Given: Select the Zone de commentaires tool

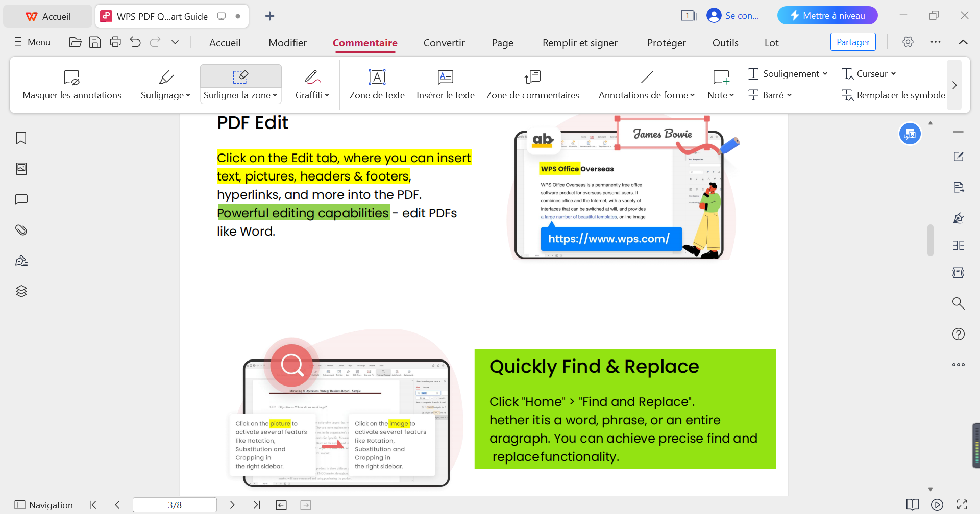Looking at the screenshot, I should pos(533,85).
